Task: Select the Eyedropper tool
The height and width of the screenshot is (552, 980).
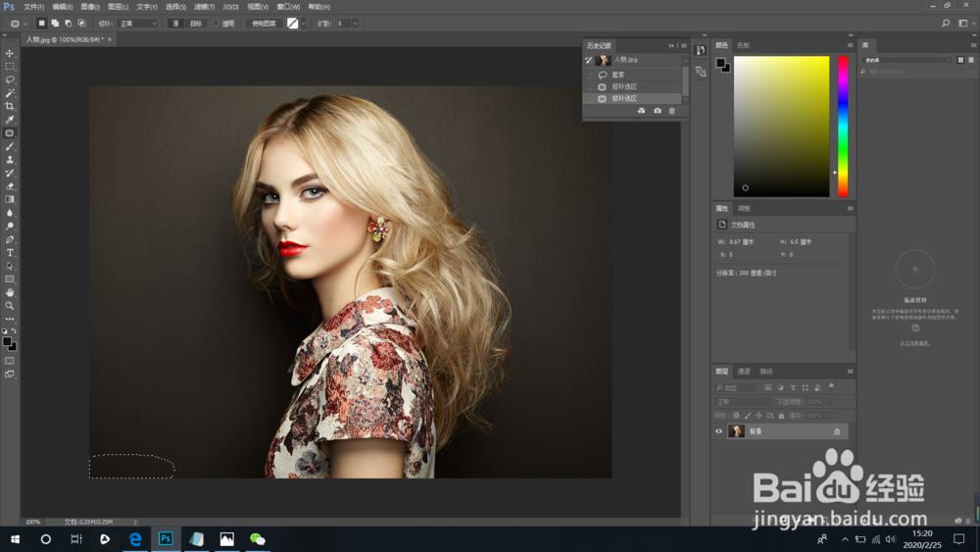Action: point(10,120)
